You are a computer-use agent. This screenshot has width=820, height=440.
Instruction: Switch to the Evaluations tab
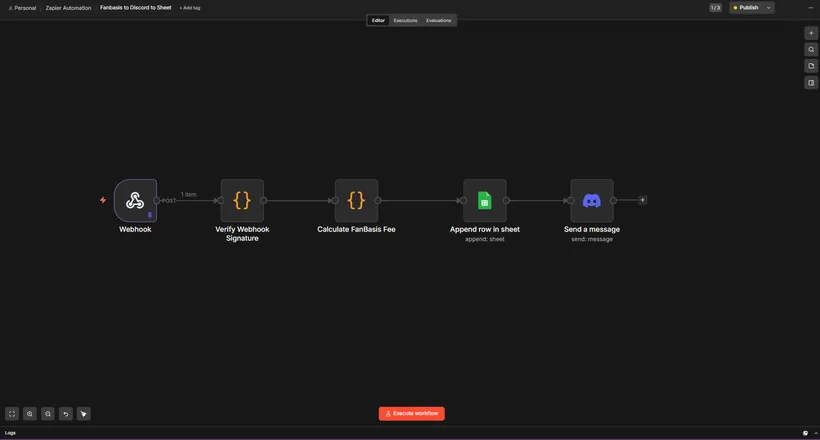(438, 20)
